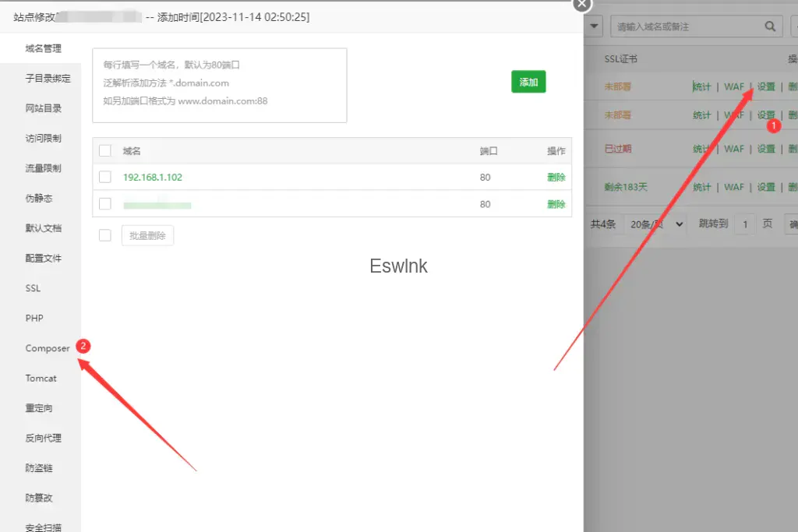Open the Composer tab in sidebar
Viewport: 798px width, 532px height.
pos(48,348)
